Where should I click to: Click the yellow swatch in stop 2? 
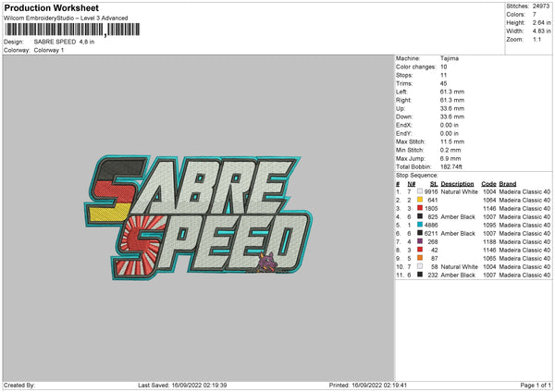[420, 200]
